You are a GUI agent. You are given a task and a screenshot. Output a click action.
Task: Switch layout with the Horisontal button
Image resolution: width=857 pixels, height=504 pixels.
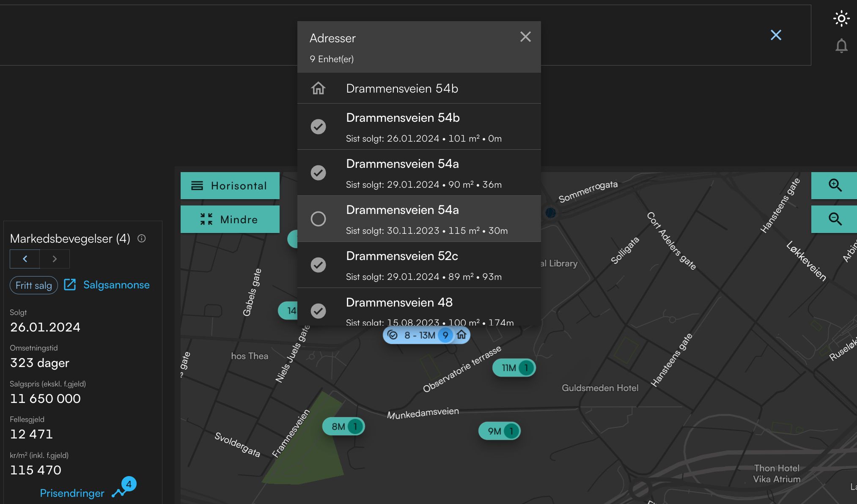(x=230, y=186)
